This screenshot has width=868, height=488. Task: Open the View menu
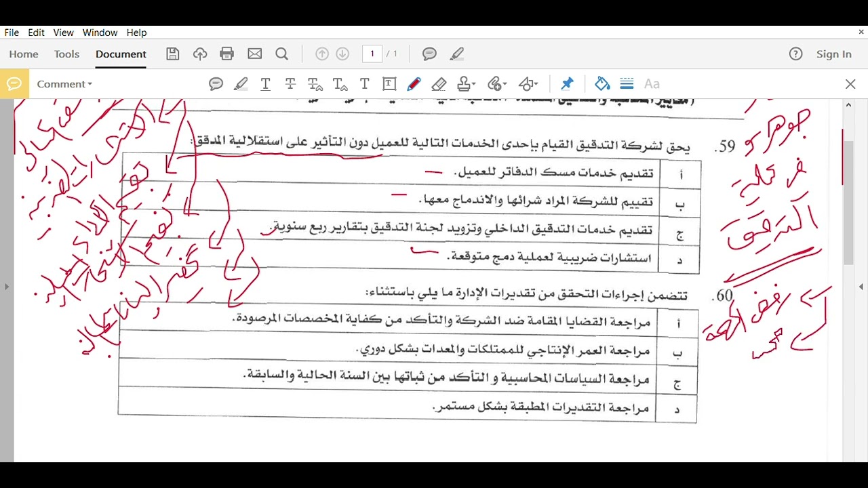click(x=63, y=33)
